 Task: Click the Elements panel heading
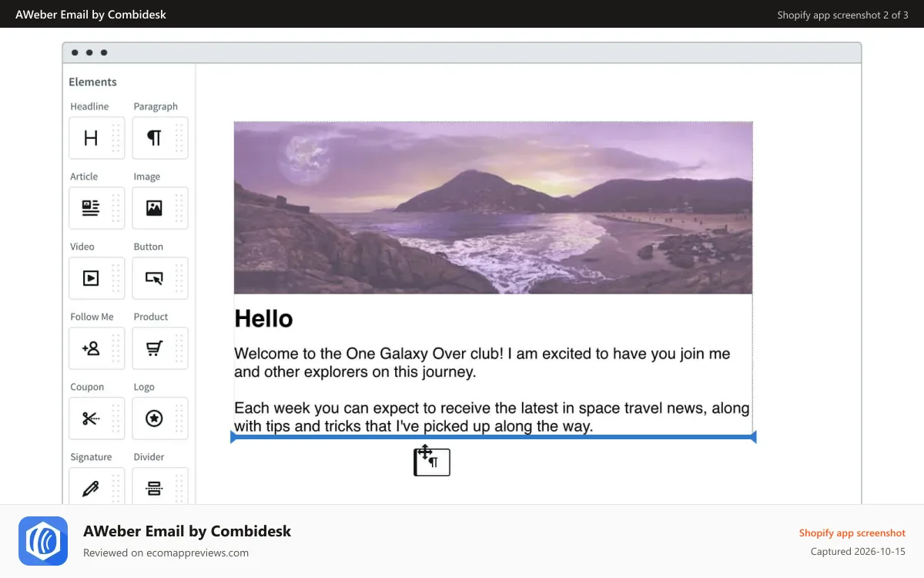tap(92, 82)
